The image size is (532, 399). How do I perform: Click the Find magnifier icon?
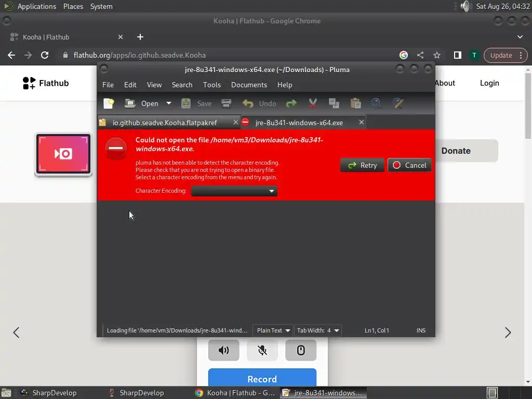coord(376,103)
